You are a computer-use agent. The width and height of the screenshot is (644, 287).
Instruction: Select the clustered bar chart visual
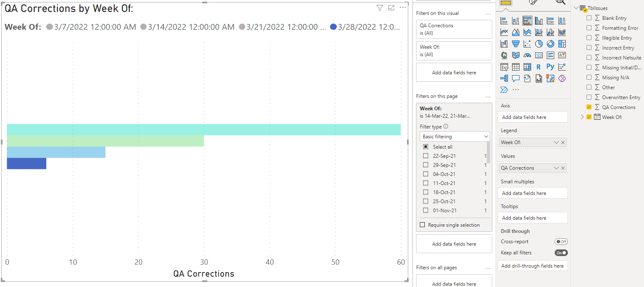tap(527, 21)
